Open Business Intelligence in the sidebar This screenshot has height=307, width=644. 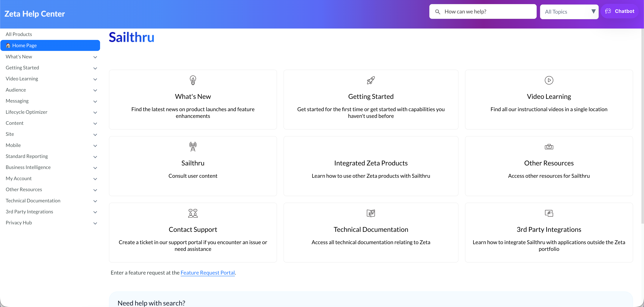click(28, 167)
